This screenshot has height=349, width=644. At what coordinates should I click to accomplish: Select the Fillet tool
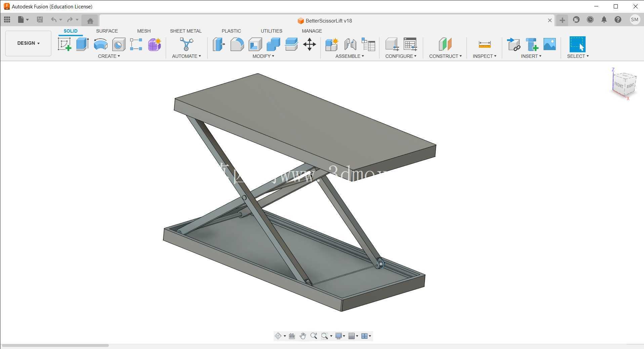237,44
